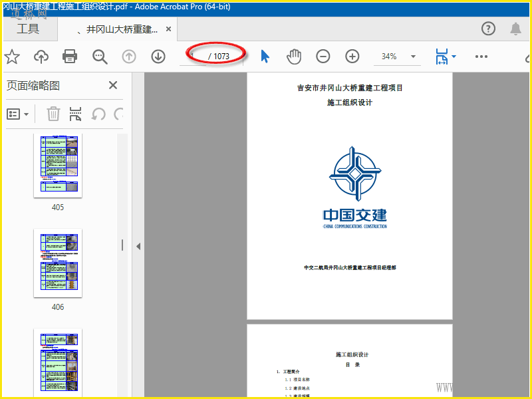
Task: Expand the page display options arrow
Action: (454, 57)
